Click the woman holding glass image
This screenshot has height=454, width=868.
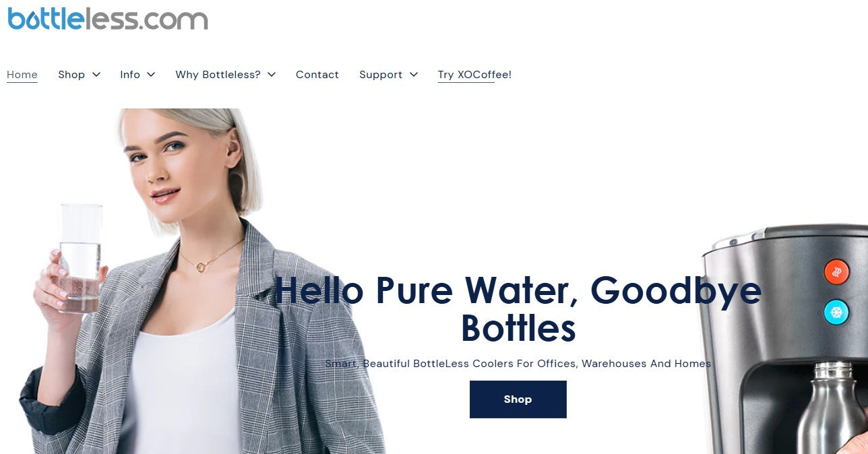202,282
